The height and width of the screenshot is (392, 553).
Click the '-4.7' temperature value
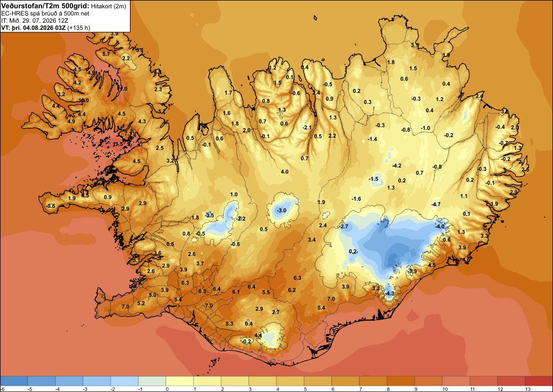[x=436, y=204]
